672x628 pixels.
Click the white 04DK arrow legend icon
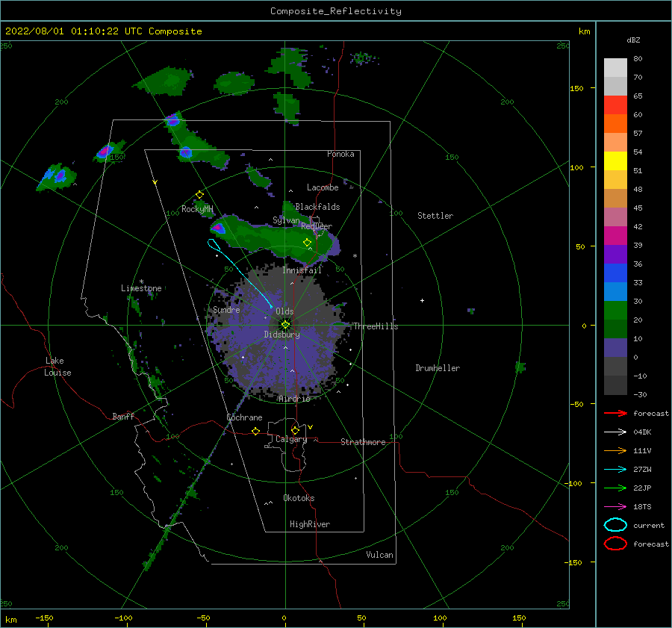tap(615, 432)
